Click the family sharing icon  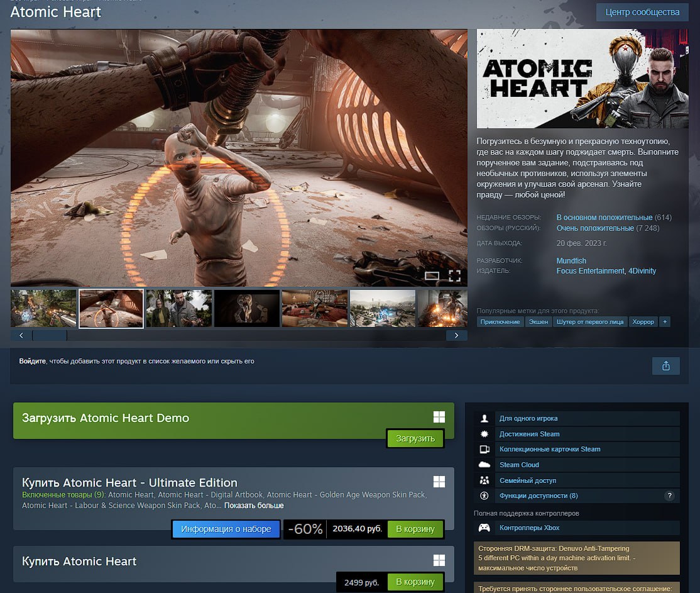[x=484, y=480]
